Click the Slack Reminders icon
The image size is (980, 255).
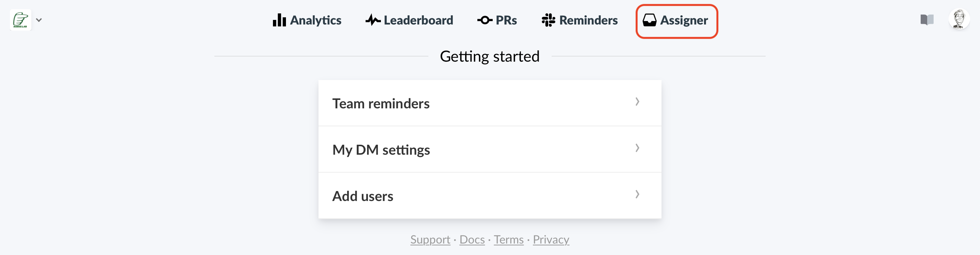tap(548, 20)
